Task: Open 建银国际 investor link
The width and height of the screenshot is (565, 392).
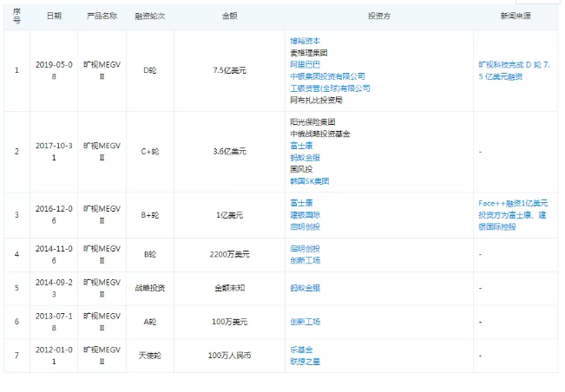Action: [305, 214]
